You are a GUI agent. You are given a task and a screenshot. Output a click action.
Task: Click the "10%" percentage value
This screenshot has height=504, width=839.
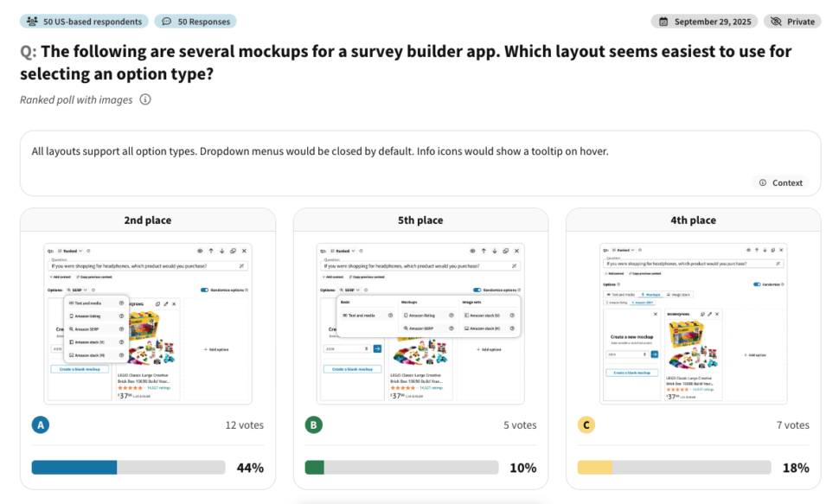click(523, 468)
